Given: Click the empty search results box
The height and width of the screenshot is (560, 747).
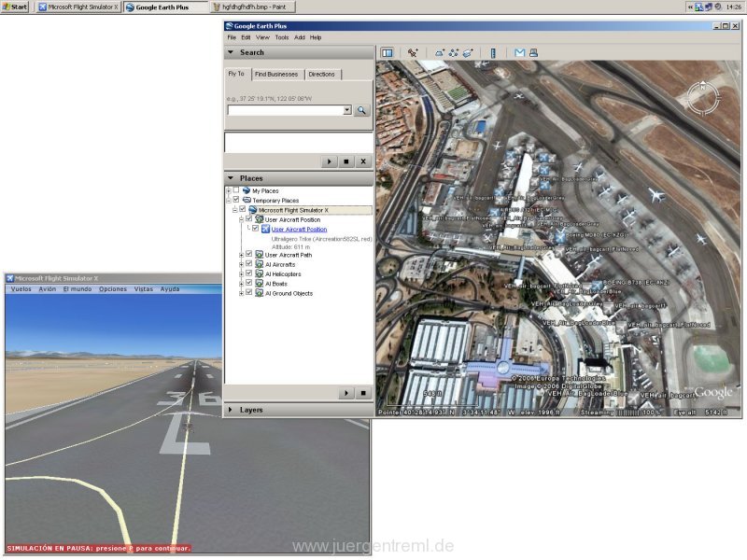Looking at the screenshot, I should [x=299, y=143].
